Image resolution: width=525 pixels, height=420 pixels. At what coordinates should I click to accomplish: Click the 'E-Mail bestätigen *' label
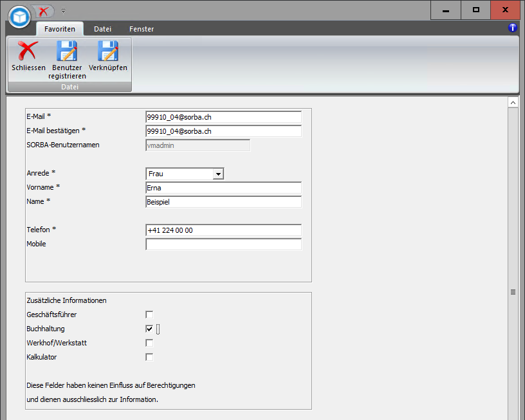click(56, 131)
